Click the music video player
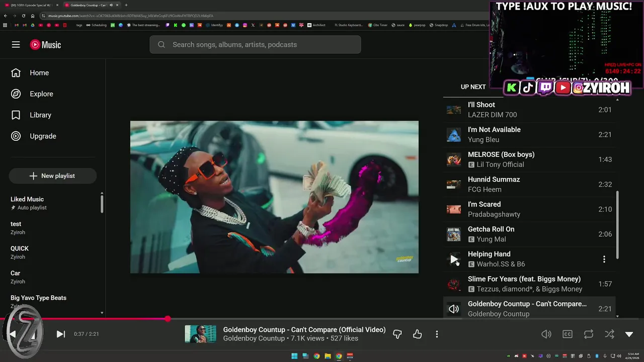 tap(274, 197)
